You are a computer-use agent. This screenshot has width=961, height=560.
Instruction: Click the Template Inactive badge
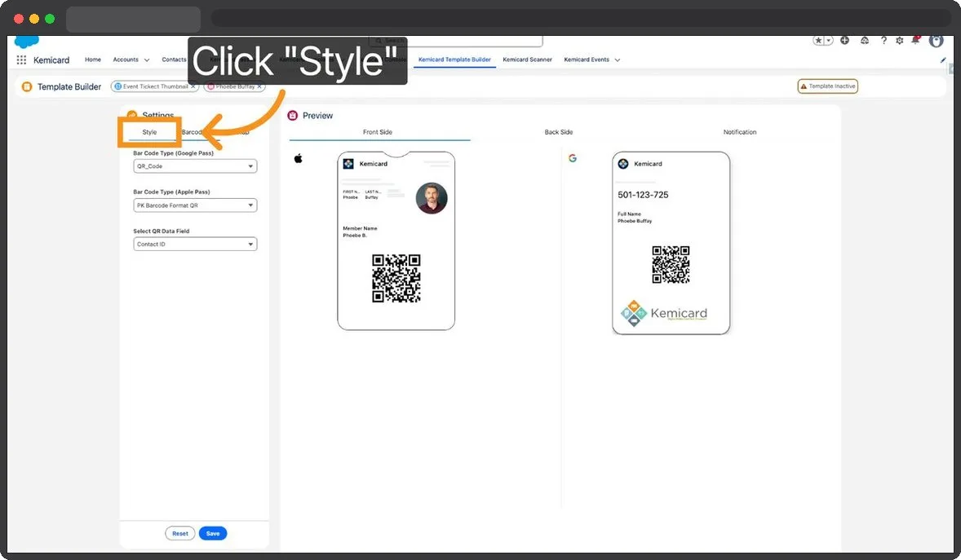click(x=827, y=86)
